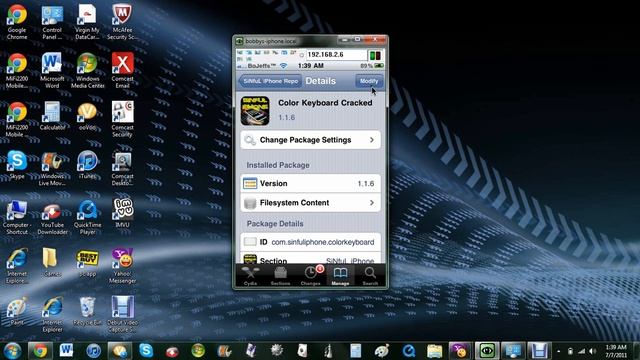Open IMVU desktop icon
The image size is (640, 360).
[x=122, y=214]
